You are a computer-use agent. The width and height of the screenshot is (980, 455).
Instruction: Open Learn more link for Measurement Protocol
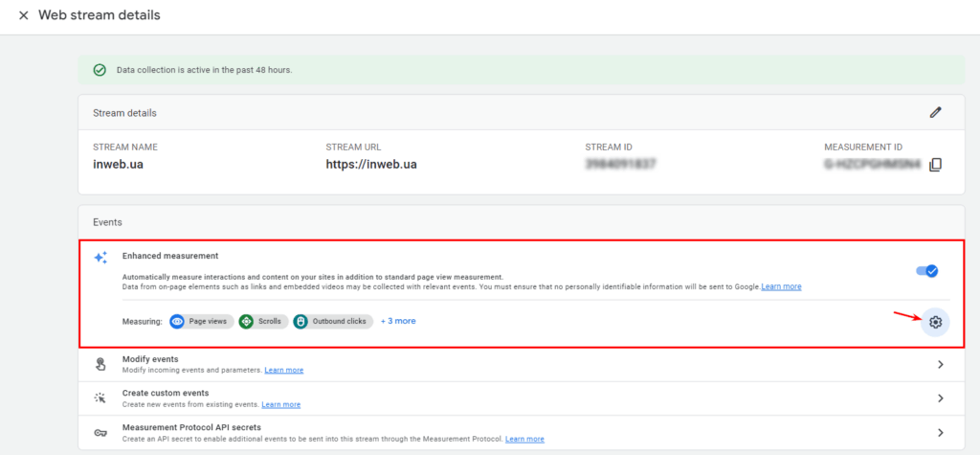[524, 439]
